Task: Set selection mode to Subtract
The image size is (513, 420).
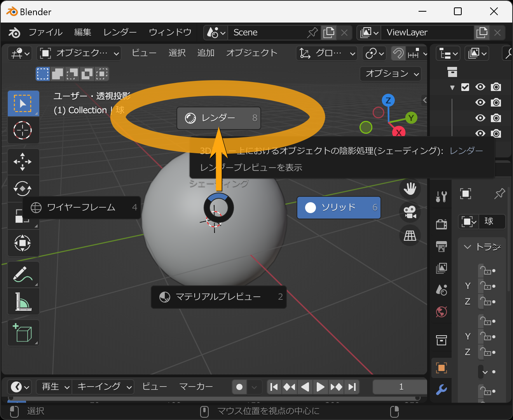Action: [72, 73]
